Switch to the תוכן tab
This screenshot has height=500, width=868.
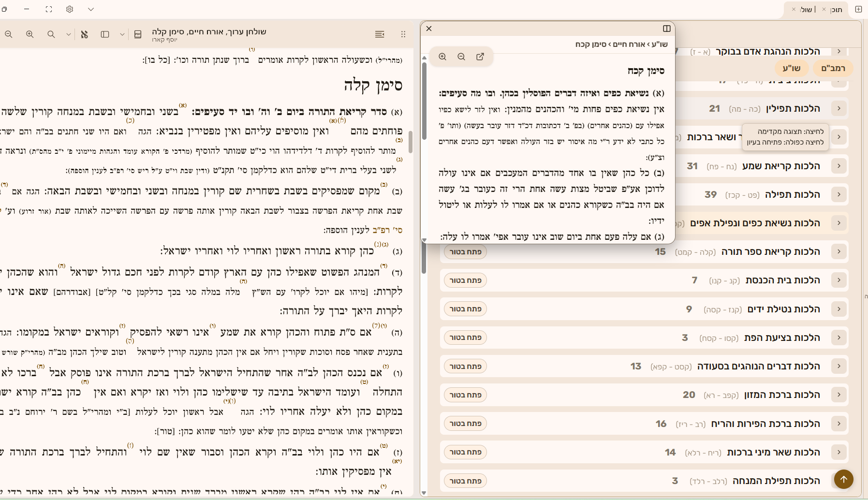pyautogui.click(x=836, y=10)
